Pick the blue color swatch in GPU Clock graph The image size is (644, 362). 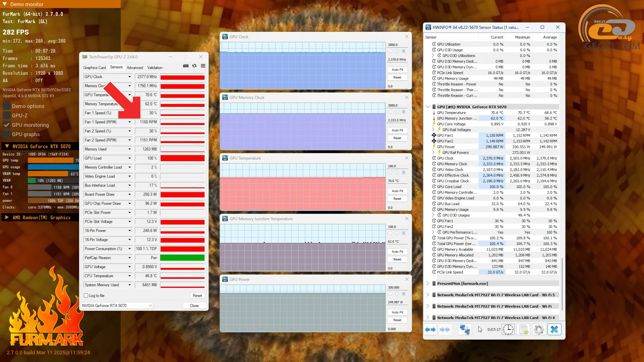[404, 51]
